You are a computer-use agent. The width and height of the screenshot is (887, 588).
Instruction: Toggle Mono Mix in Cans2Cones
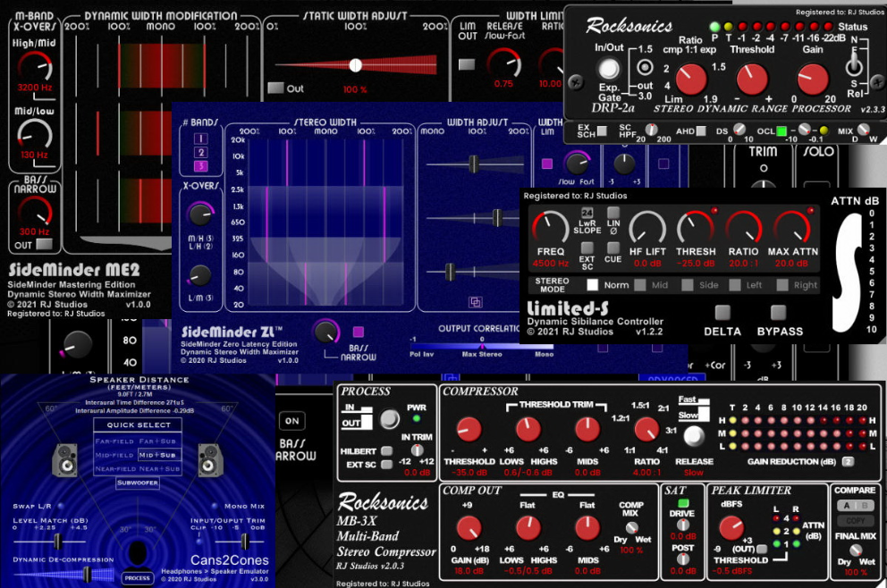point(215,506)
